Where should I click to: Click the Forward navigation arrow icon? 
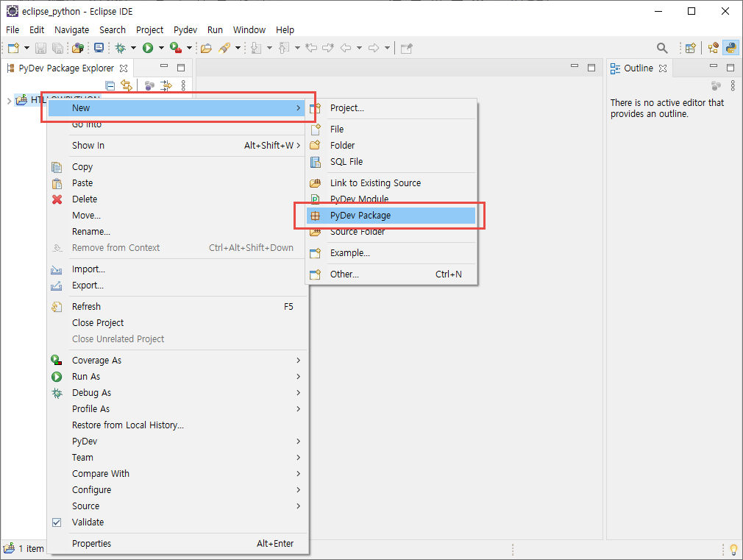click(x=374, y=48)
